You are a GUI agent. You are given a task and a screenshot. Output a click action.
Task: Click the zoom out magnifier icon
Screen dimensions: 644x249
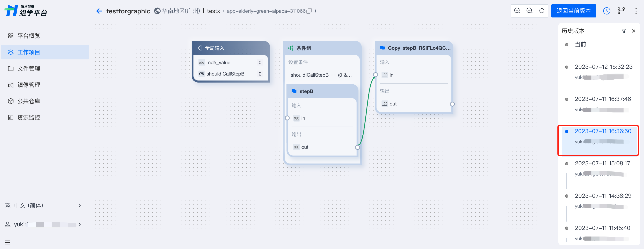(x=529, y=11)
